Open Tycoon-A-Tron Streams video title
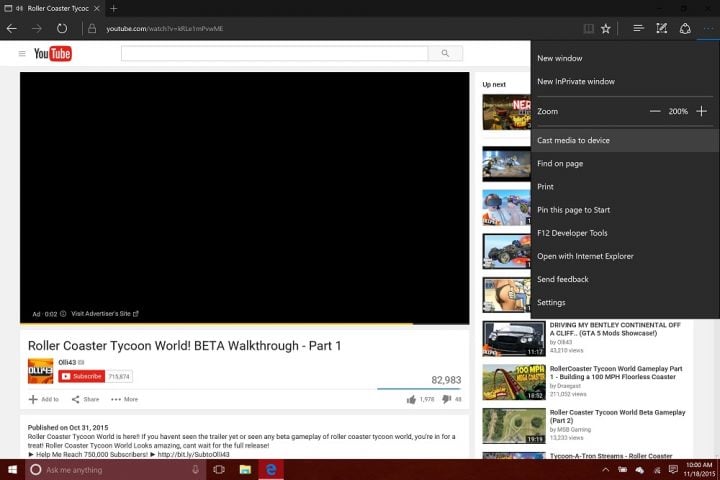 point(611,456)
